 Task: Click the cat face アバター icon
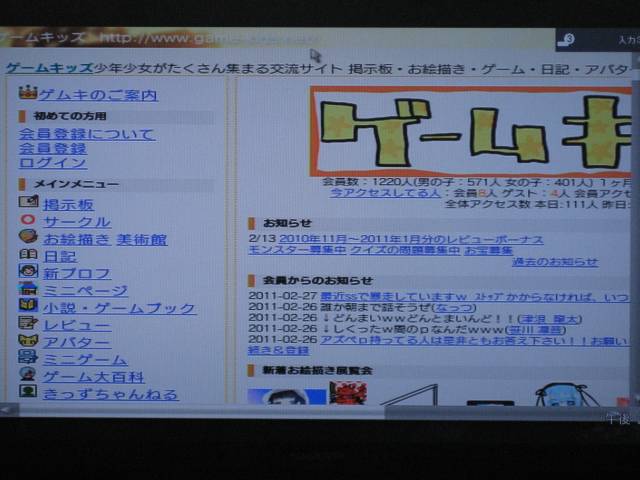click(x=28, y=342)
